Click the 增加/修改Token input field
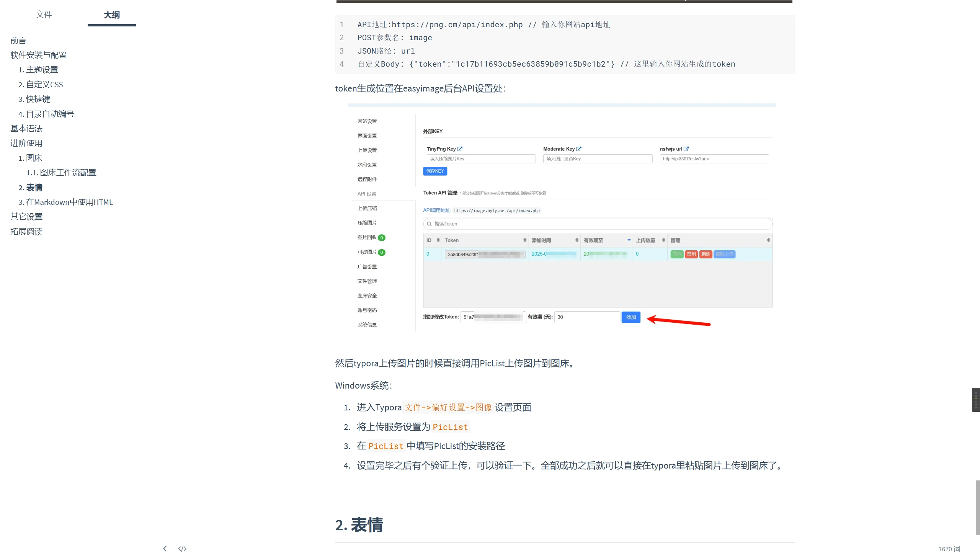This screenshot has height=557, width=980. [493, 317]
